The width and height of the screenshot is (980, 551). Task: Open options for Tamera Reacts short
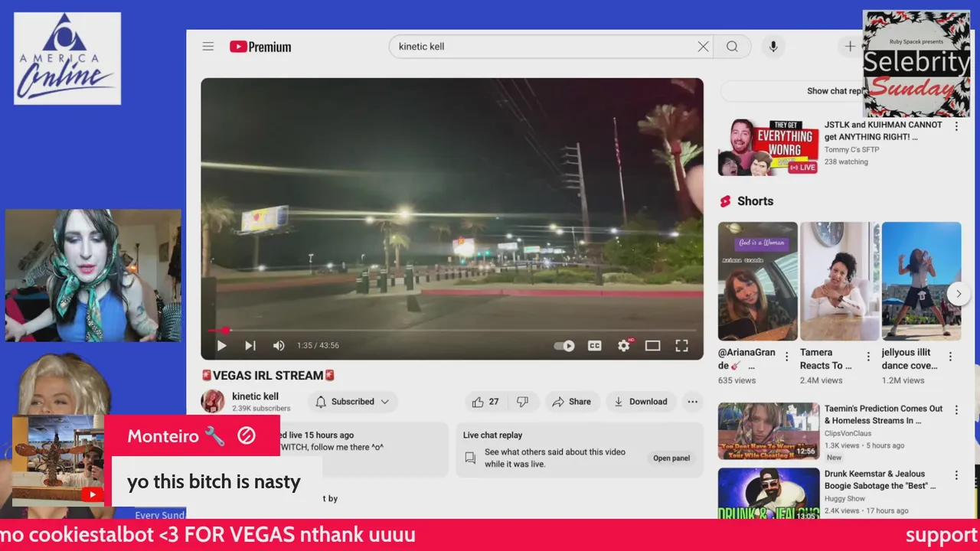click(868, 357)
